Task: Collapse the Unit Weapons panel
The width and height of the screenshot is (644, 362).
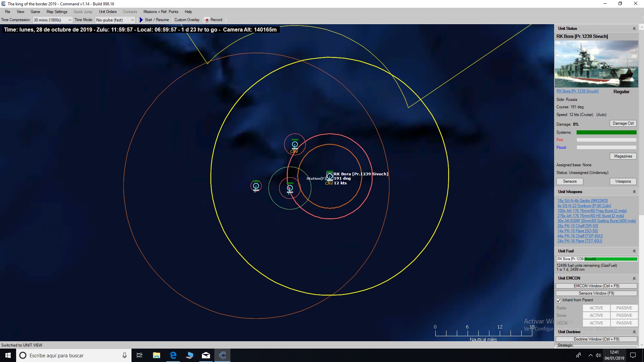Action: coord(634,191)
